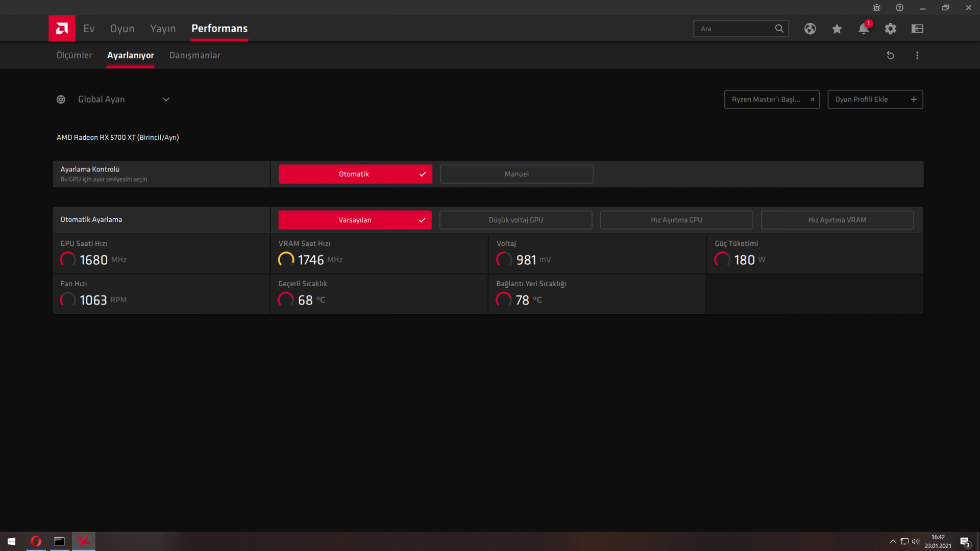This screenshot has height=551, width=980.
Task: Click the reset arrow icon
Action: tap(890, 55)
